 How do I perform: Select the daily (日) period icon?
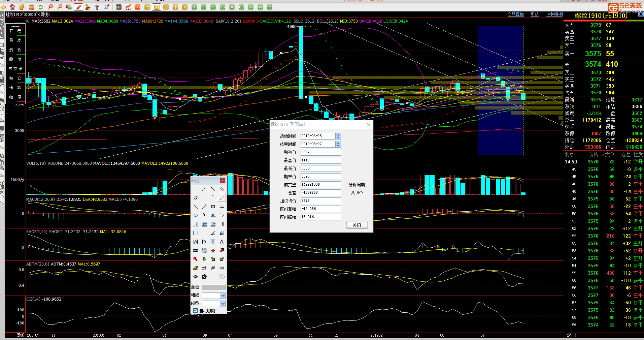tap(147, 7)
